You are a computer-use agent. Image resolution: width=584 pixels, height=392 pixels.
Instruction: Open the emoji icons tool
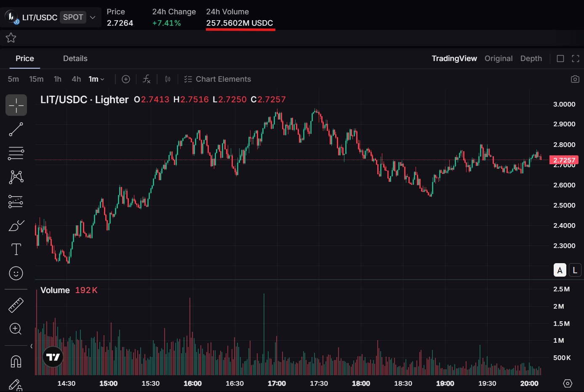tap(16, 273)
